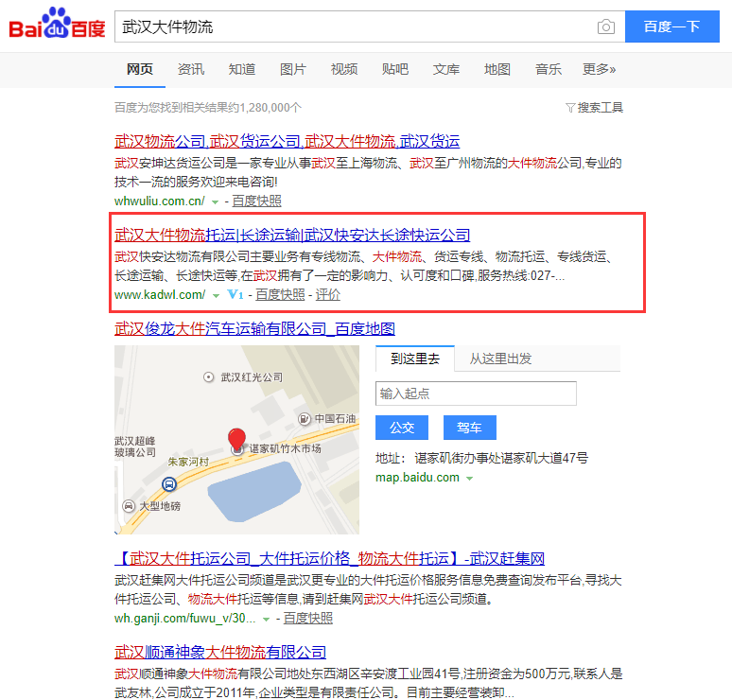This screenshot has height=700, width=732.
Task: Switch to the 视频 tab
Action: [344, 69]
